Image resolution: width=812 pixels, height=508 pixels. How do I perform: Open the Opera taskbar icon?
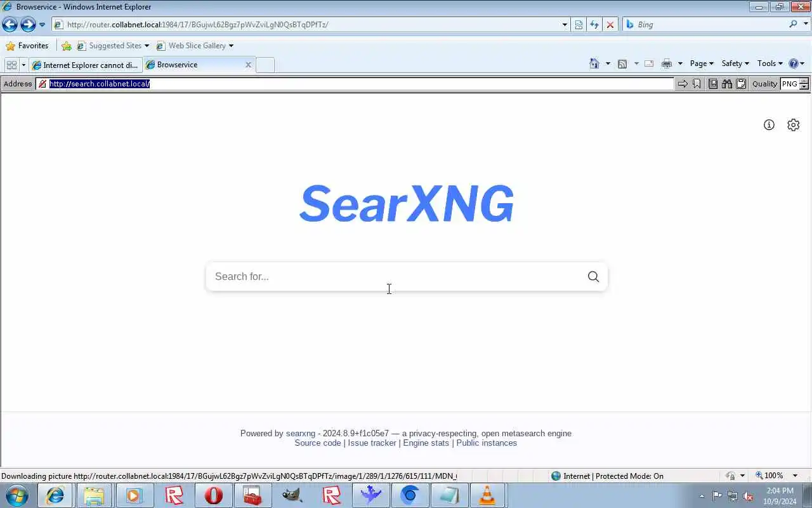coord(214,495)
